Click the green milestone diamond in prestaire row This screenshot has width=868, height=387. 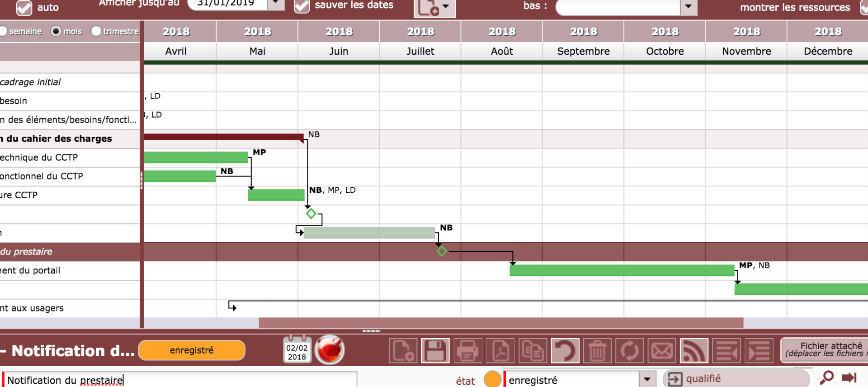click(x=442, y=251)
